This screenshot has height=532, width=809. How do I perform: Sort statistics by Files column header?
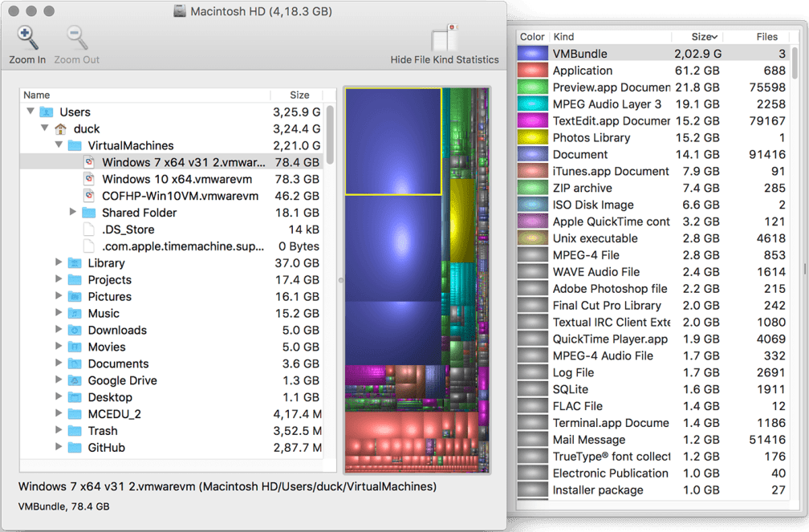point(756,37)
